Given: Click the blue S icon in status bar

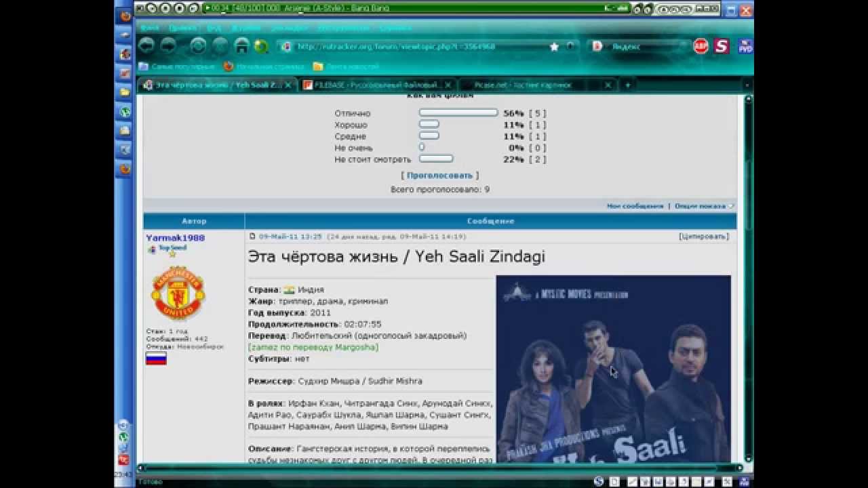Looking at the screenshot, I should tap(598, 481).
